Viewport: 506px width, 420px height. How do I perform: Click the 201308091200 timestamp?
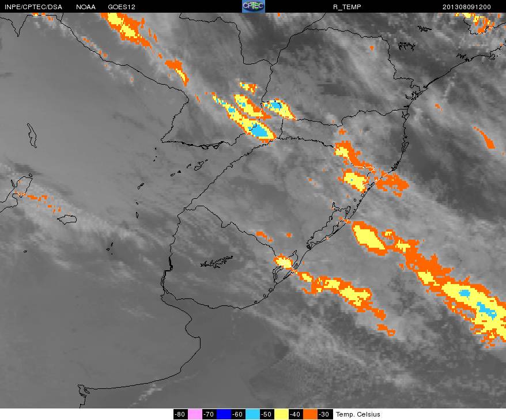click(x=466, y=7)
